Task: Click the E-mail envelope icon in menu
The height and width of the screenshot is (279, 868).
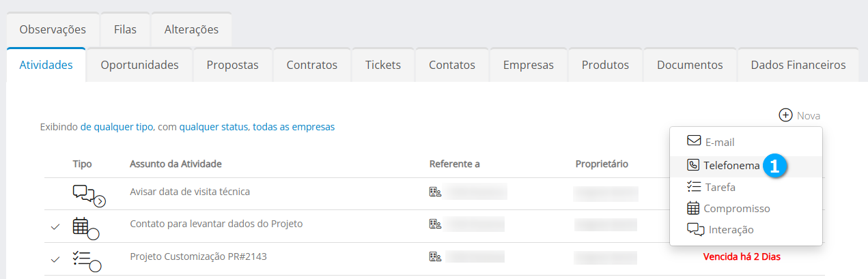Action: (x=694, y=141)
